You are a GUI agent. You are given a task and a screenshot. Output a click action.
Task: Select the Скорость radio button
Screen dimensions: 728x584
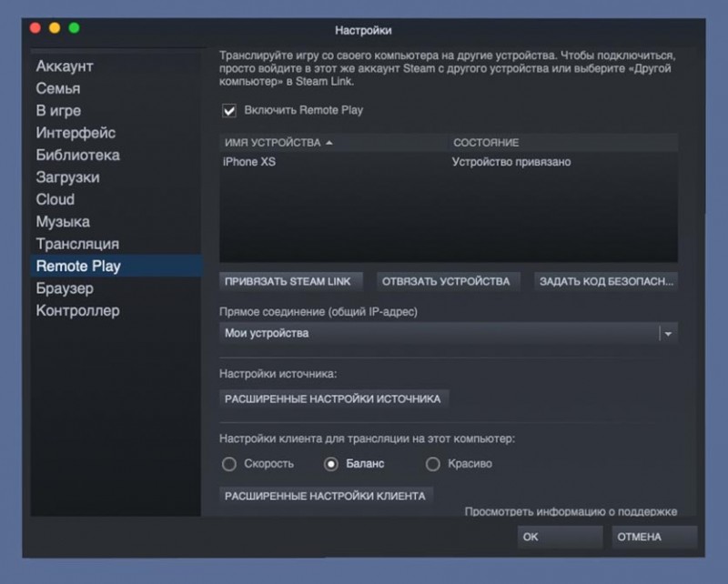click(229, 464)
